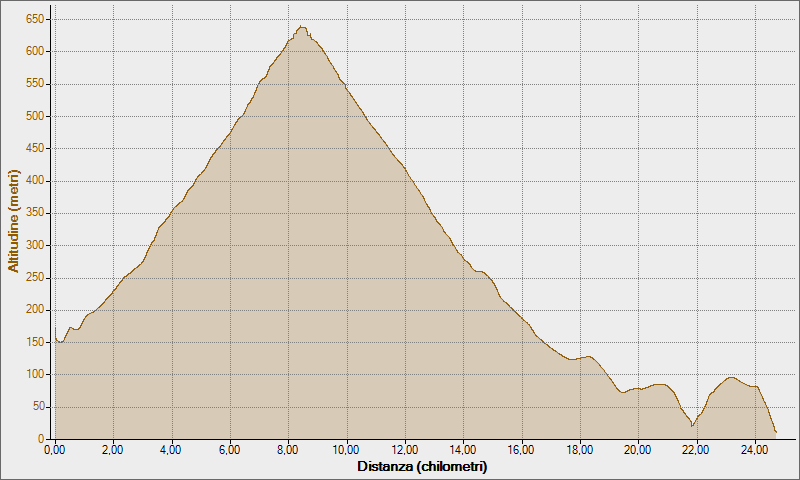Select the 400 altitude axis label
This screenshot has height=480, width=800.
point(35,181)
